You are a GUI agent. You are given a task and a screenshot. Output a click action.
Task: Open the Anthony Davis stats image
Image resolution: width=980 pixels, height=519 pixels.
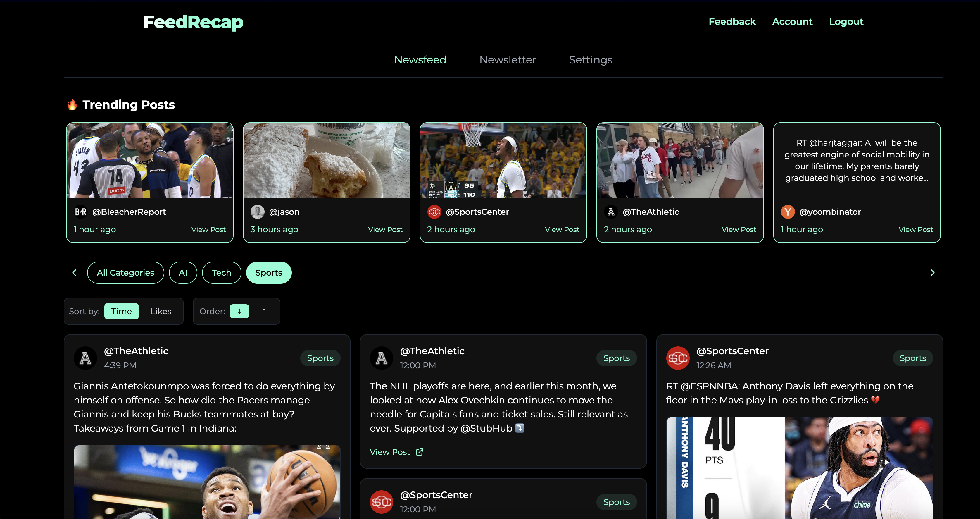800,468
